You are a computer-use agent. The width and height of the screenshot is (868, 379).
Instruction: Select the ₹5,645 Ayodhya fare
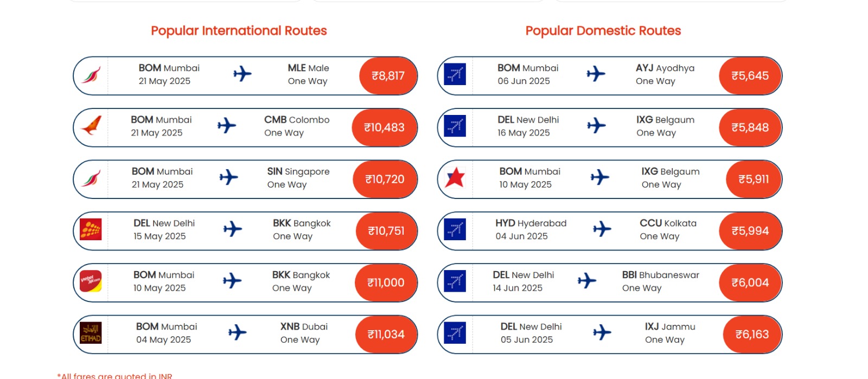pyautogui.click(x=750, y=76)
